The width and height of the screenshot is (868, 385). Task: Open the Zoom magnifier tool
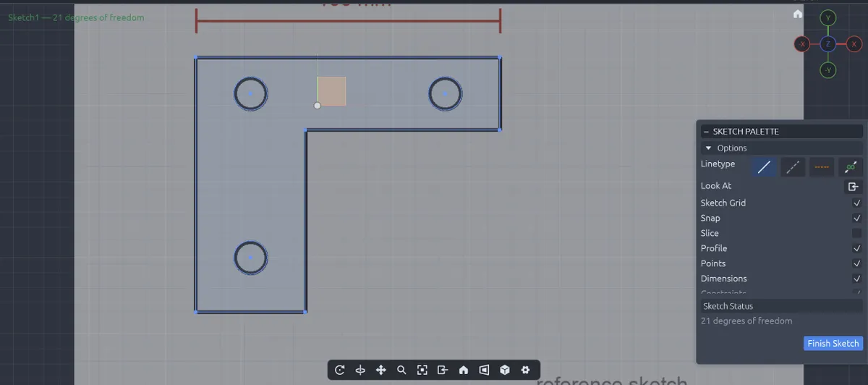pos(401,370)
